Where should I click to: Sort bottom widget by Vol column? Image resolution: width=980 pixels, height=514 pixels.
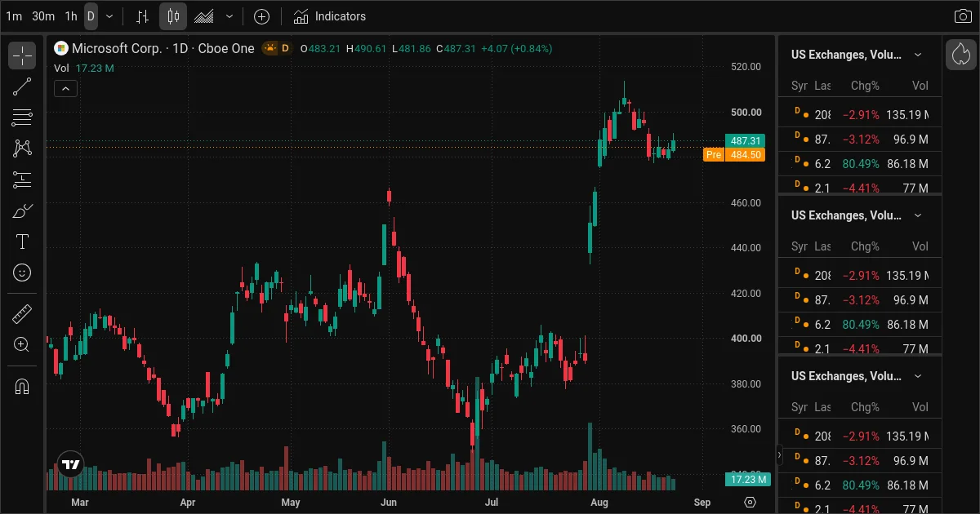point(920,407)
